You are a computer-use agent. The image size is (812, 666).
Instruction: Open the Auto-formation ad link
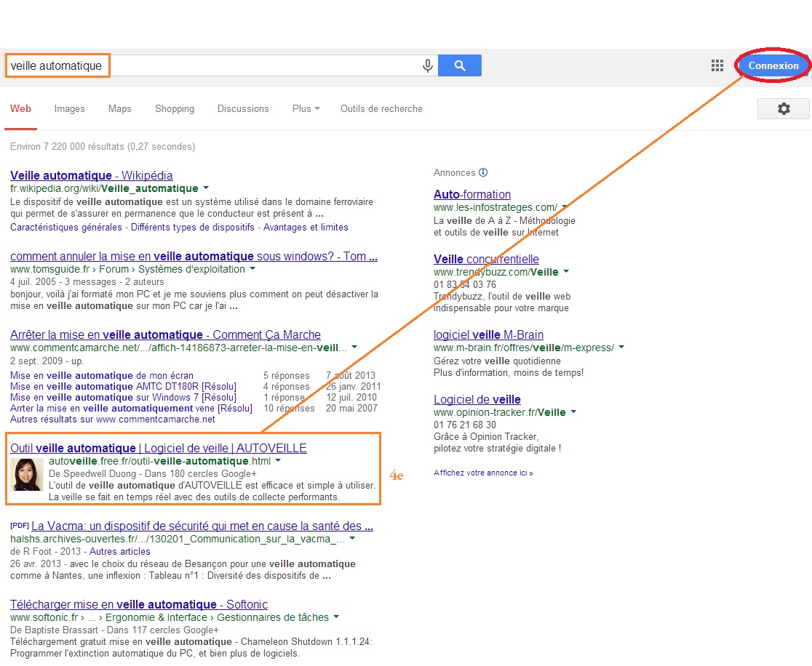pyautogui.click(x=472, y=194)
